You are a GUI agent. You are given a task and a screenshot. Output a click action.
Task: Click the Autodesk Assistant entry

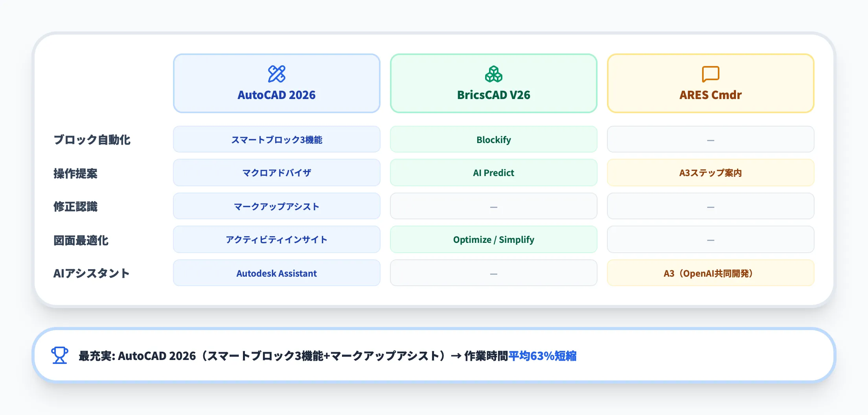277,273
